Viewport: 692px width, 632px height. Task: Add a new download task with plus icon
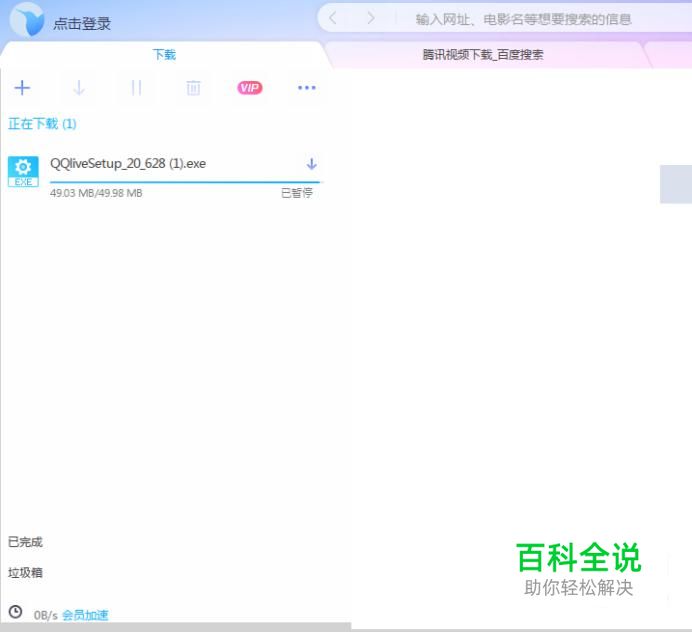pyautogui.click(x=22, y=88)
